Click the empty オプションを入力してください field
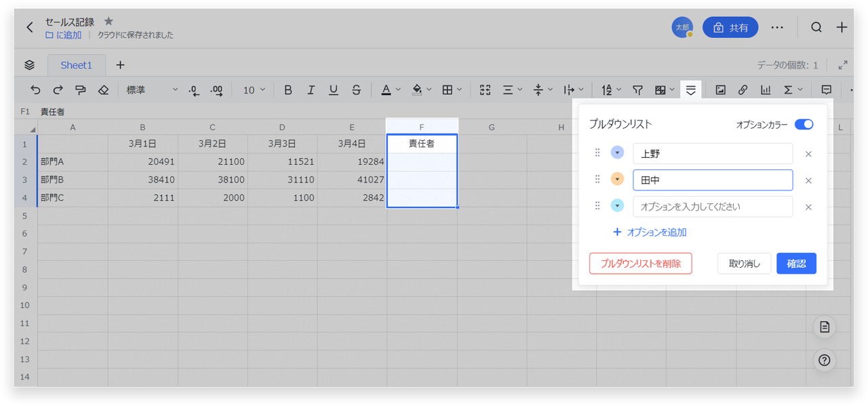The width and height of the screenshot is (868, 406). tap(712, 207)
